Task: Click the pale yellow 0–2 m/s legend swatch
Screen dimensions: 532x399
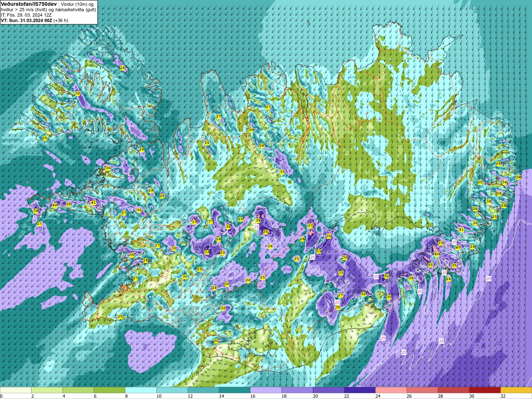Action: tap(16, 390)
